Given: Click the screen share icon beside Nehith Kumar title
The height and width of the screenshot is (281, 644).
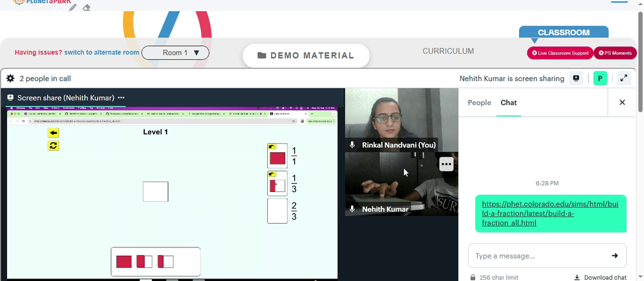Looking at the screenshot, I should [x=10, y=98].
